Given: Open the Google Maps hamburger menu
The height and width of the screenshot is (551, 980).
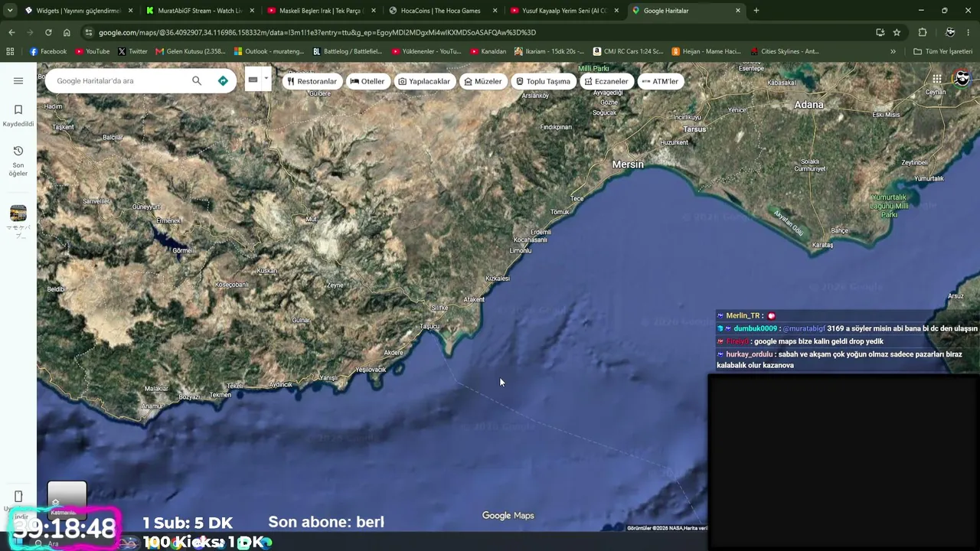Looking at the screenshot, I should [18, 81].
